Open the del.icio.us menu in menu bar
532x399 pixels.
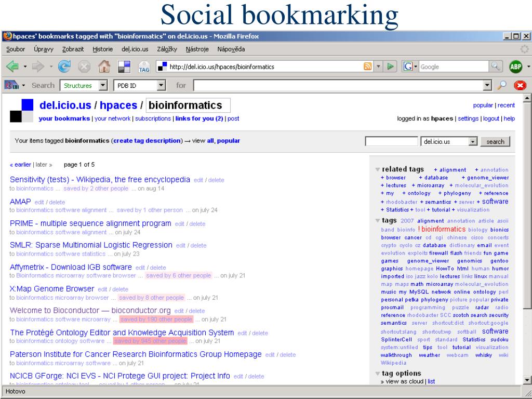[135, 49]
